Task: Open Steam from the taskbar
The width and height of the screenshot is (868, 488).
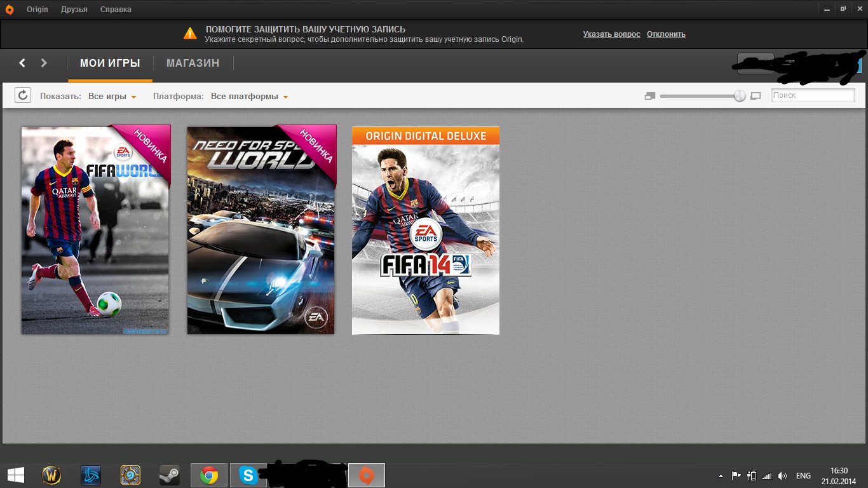Action: tap(170, 475)
